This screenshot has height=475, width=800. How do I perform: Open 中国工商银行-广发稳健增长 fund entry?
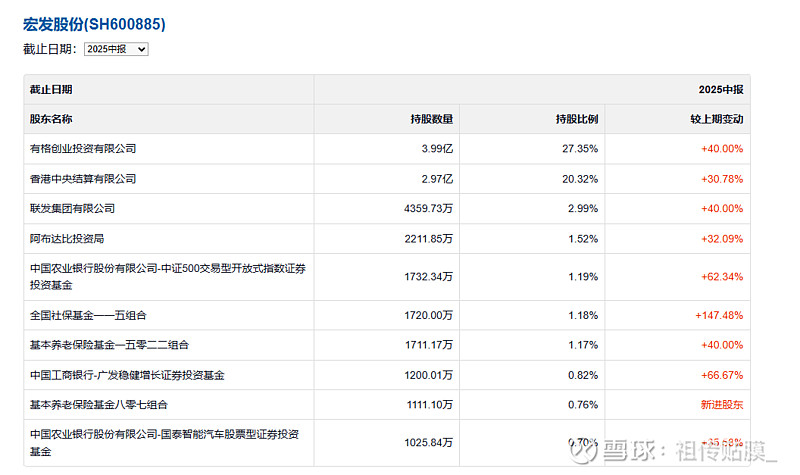(127, 375)
